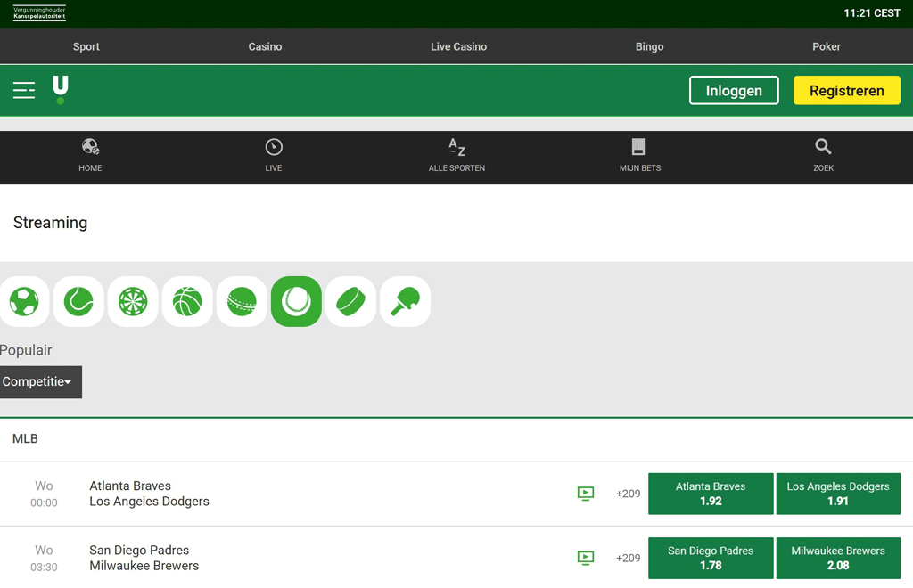Open the Live betting section
This screenshot has width=913, height=588.
(x=274, y=156)
